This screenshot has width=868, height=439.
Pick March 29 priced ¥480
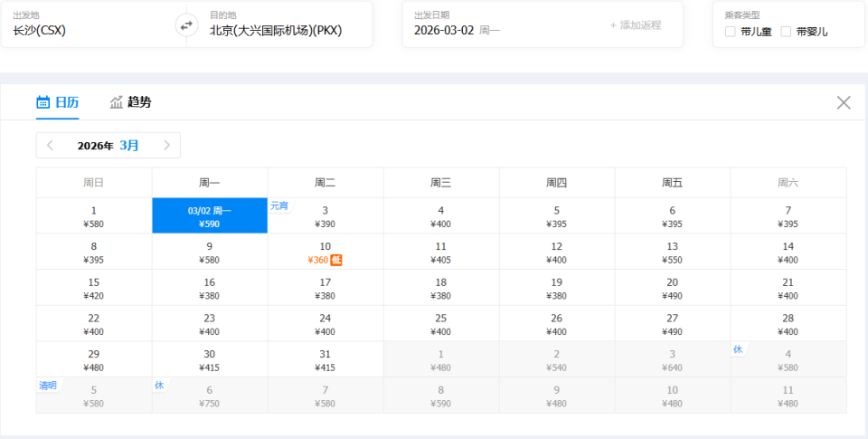point(94,359)
